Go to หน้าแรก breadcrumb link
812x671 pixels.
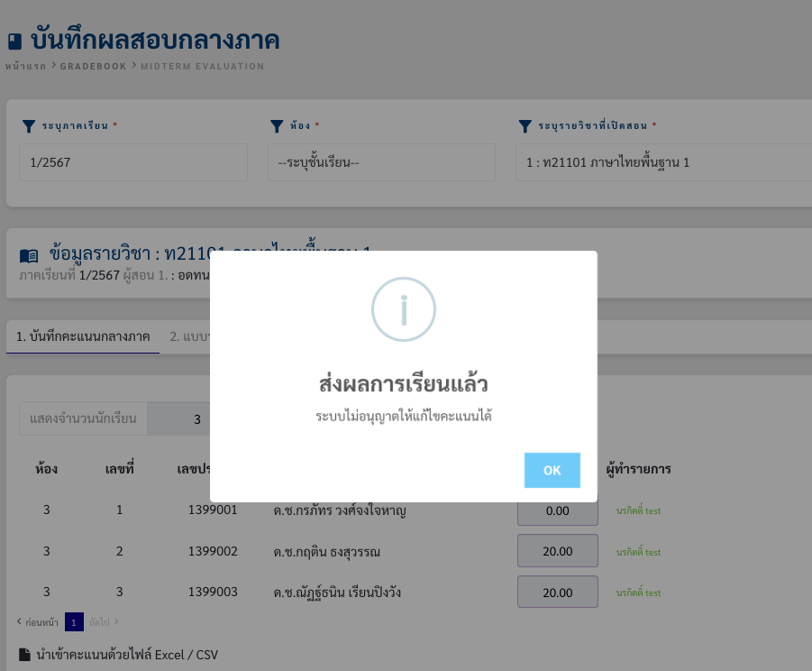point(25,66)
